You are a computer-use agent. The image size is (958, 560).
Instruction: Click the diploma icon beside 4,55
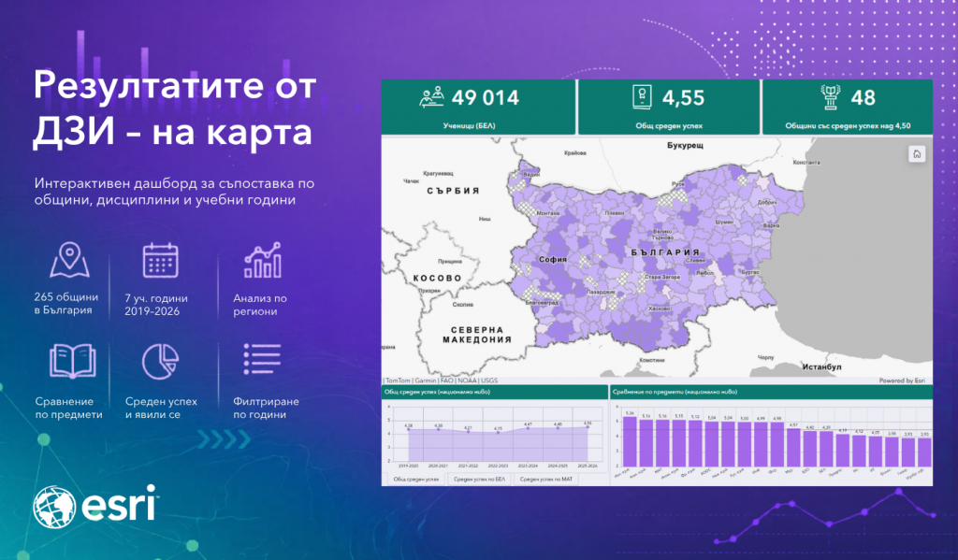[x=642, y=97]
